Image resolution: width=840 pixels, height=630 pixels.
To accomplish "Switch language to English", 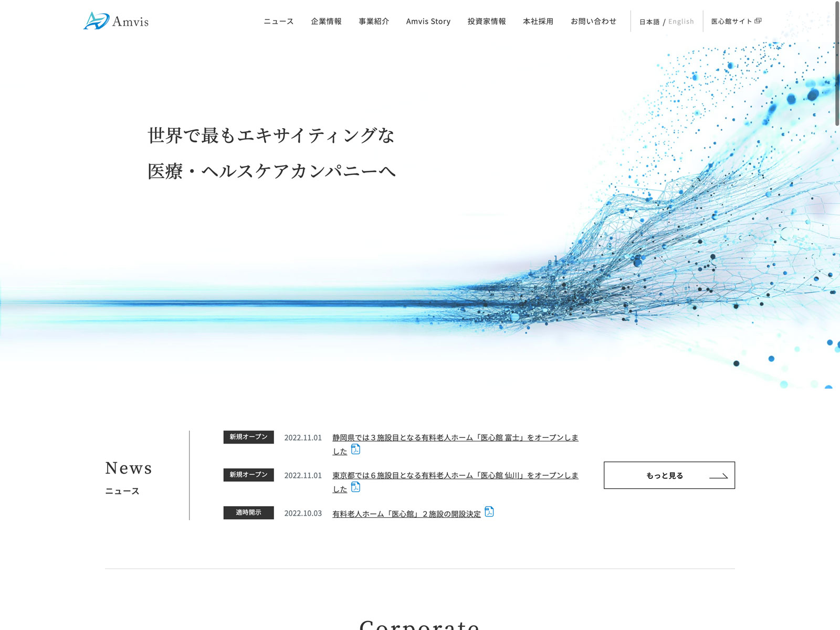I will point(681,22).
